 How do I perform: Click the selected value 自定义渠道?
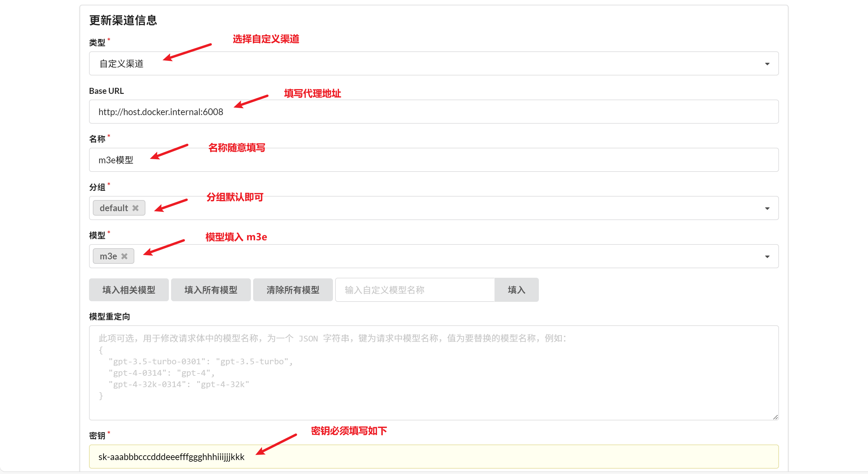click(x=121, y=64)
